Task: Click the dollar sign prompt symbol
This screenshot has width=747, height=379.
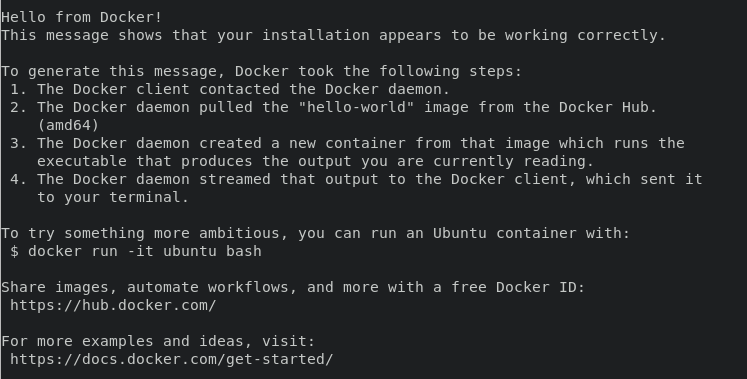Action: pyautogui.click(x=14, y=251)
